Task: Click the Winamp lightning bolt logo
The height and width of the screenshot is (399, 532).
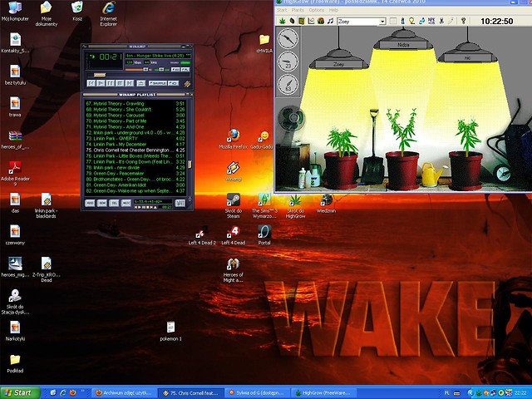Action: pos(187,84)
